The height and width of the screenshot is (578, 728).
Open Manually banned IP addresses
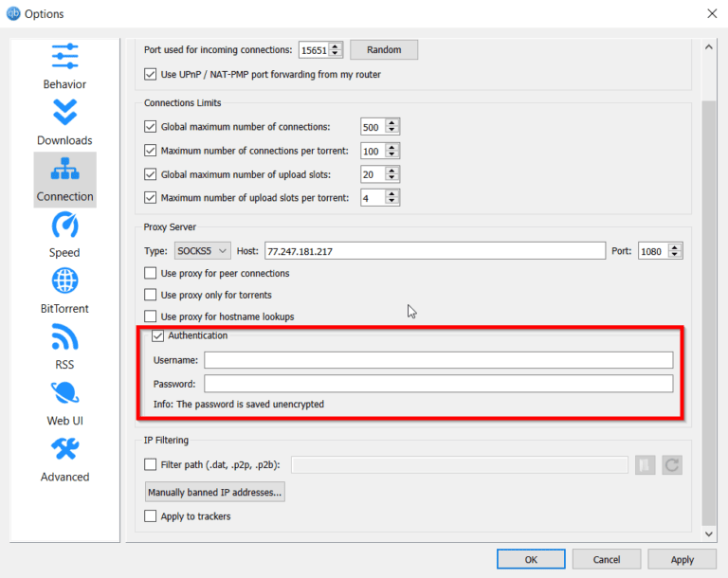point(215,493)
